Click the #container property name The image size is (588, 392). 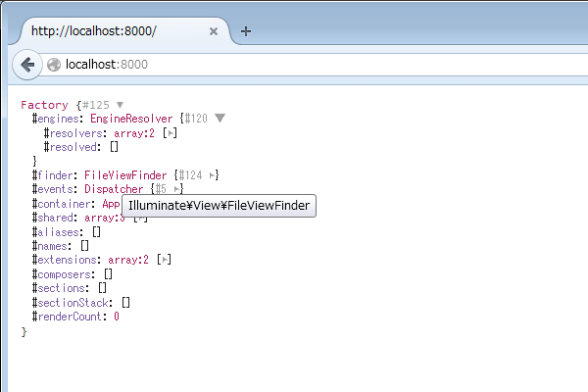point(62,204)
